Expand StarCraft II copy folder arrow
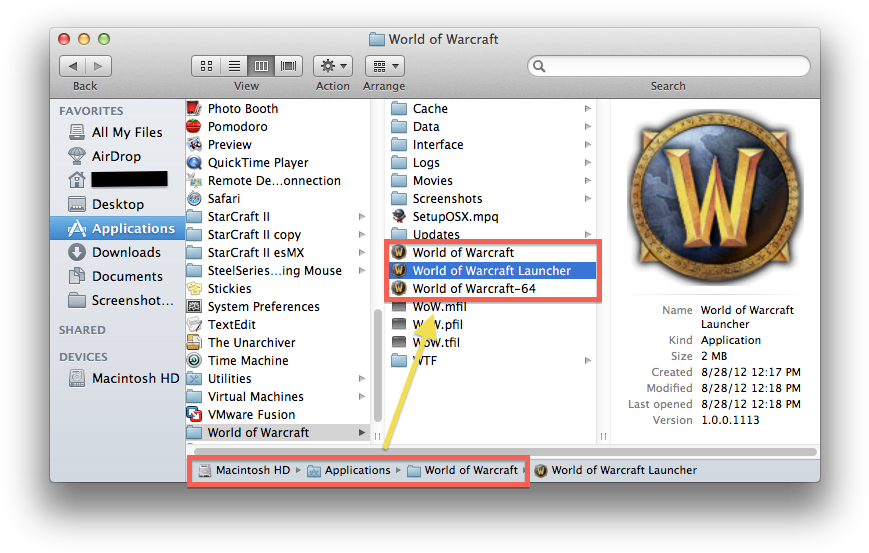 pos(362,234)
